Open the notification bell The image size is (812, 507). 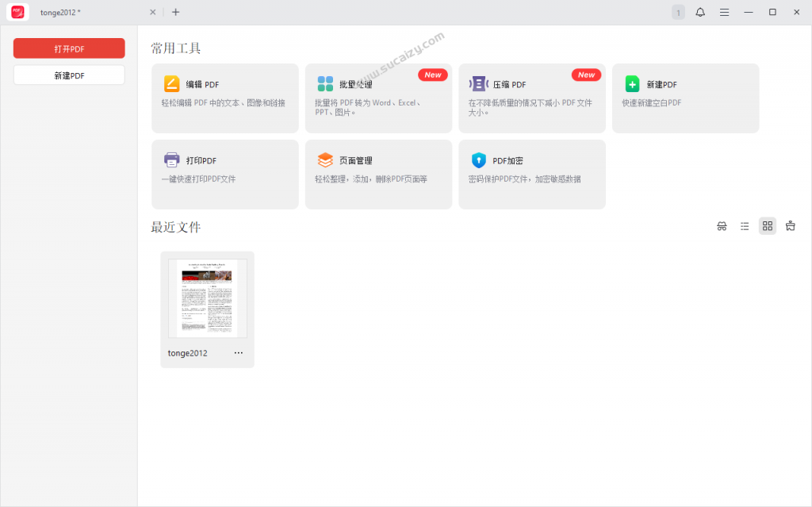point(700,12)
